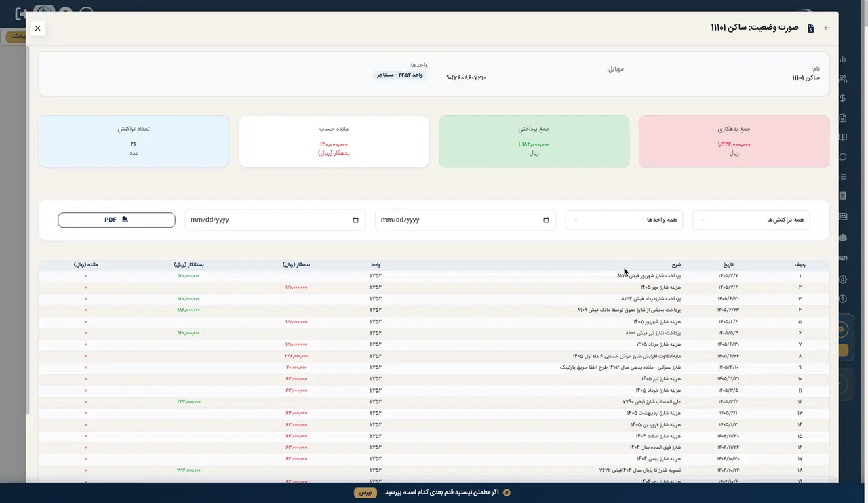Open the dollar sign sidebar icon
The image size is (868, 503).
click(x=843, y=98)
